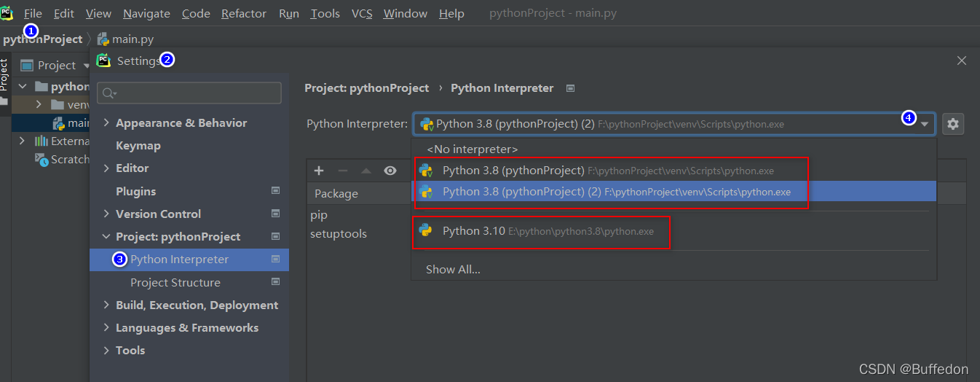Viewport: 980px width, 382px height.
Task: Select Python 3.8 (pythonProject) (2) entry
Action: [x=673, y=192]
